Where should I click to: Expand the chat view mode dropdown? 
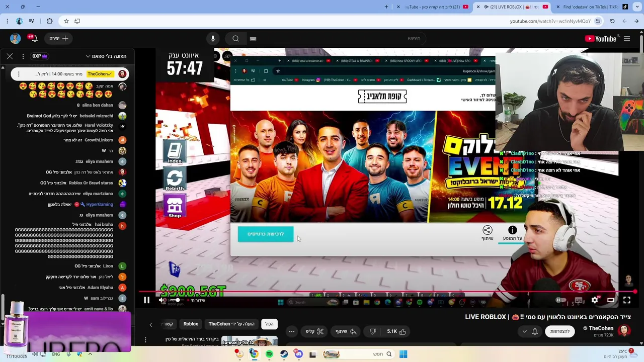point(106,56)
